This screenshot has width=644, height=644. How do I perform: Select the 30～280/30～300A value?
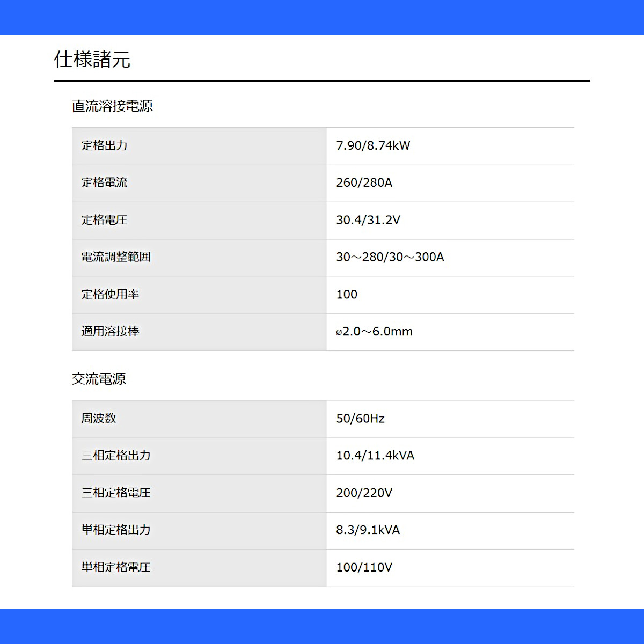[390, 257]
